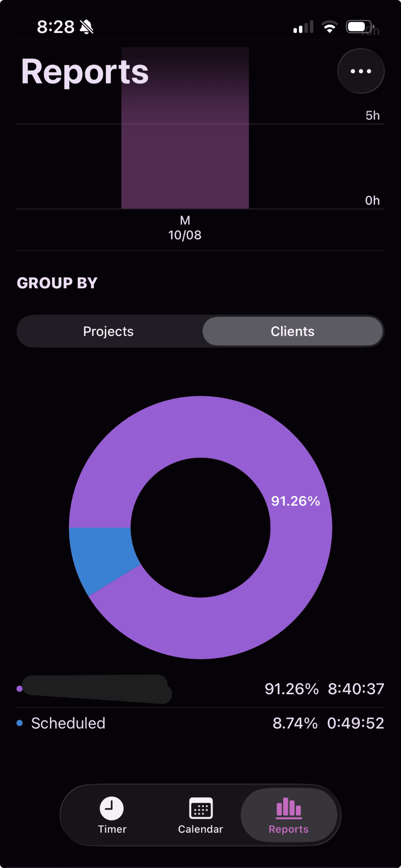Screen dimensions: 401x868
Task: Tap the M 10/08 date label
Action: click(185, 228)
